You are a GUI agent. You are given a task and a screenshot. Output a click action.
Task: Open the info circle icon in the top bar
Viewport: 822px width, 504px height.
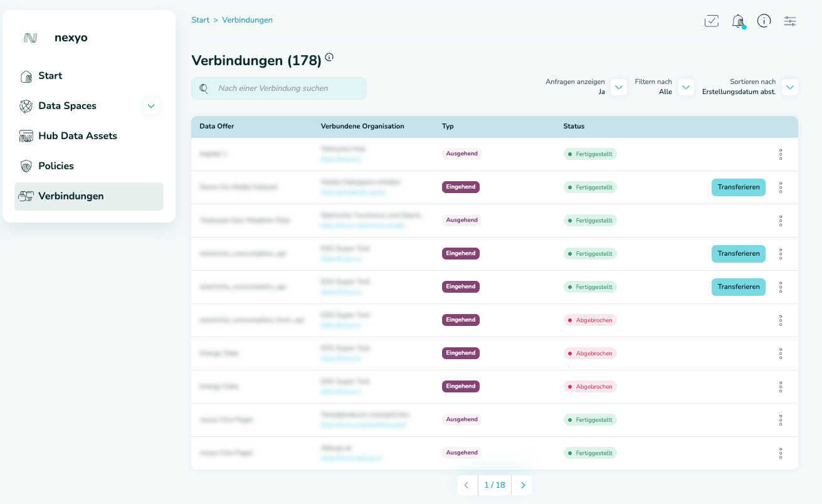coord(764,21)
